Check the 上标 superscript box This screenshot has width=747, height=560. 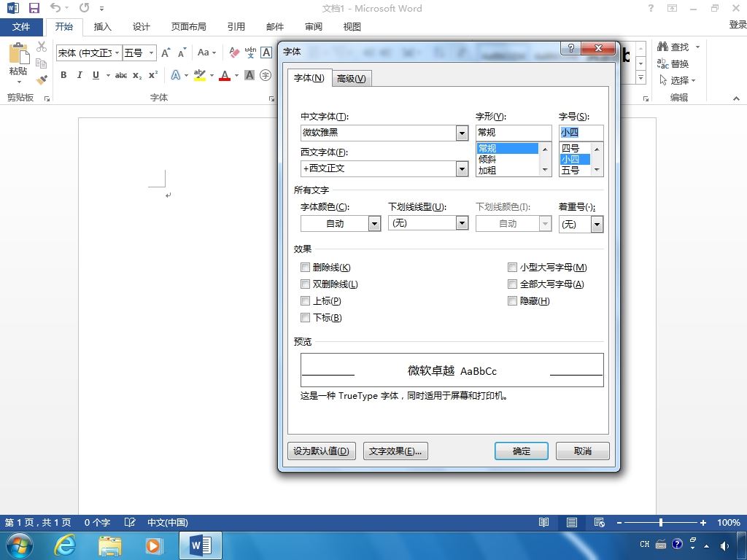(x=306, y=300)
